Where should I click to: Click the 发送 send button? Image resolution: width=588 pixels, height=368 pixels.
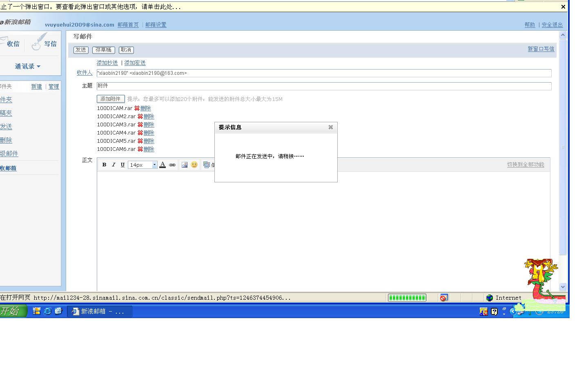coord(81,50)
